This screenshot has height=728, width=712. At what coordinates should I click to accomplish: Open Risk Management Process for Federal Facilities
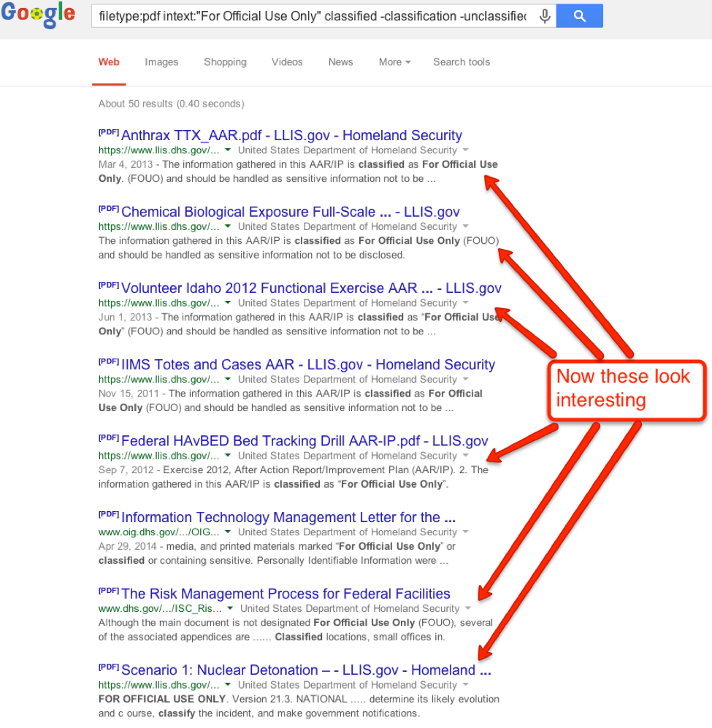tap(286, 594)
